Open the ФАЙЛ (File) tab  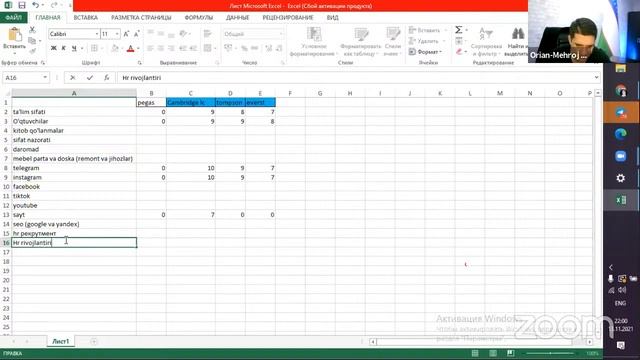(x=13, y=18)
